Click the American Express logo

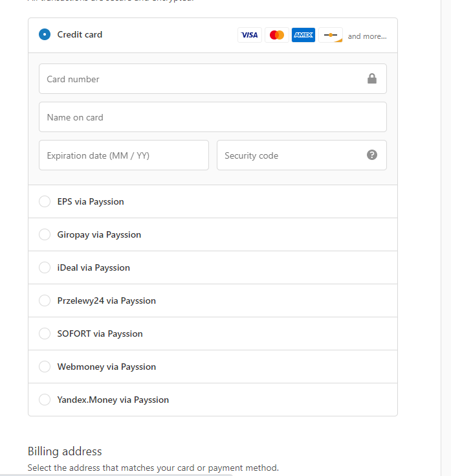tap(303, 35)
